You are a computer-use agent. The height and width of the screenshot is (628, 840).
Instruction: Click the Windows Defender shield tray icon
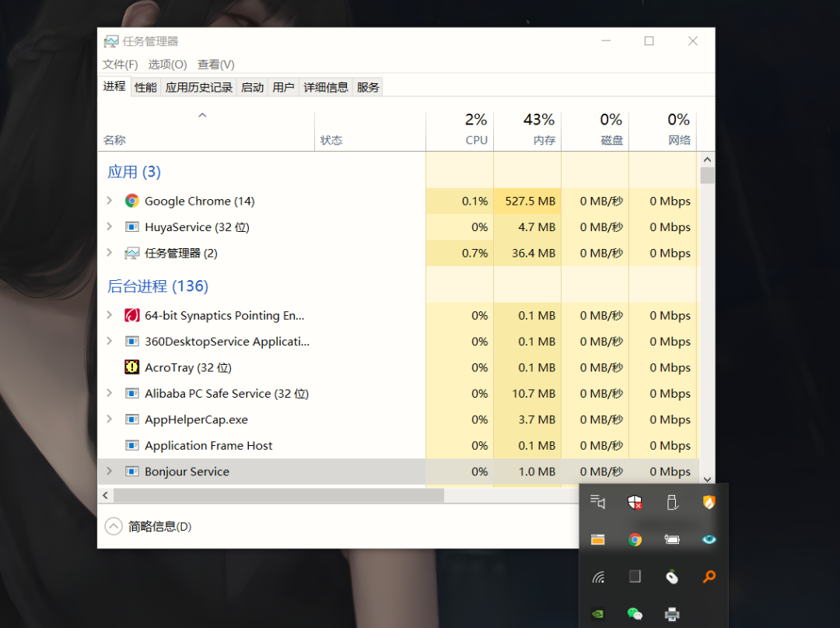pos(635,503)
